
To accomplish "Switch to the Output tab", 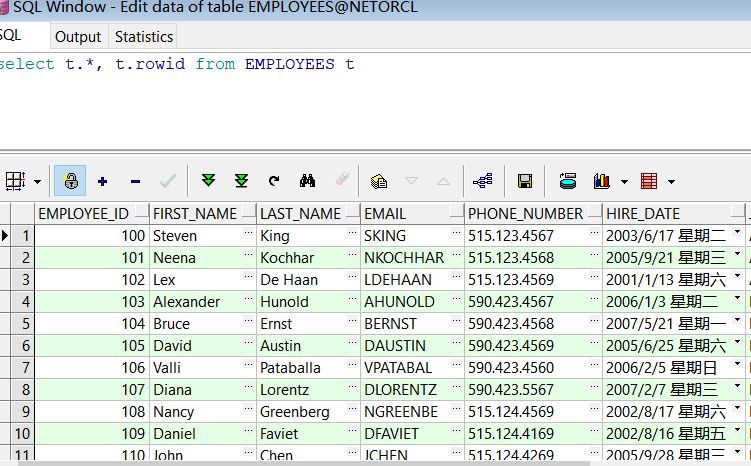I will 78,36.
